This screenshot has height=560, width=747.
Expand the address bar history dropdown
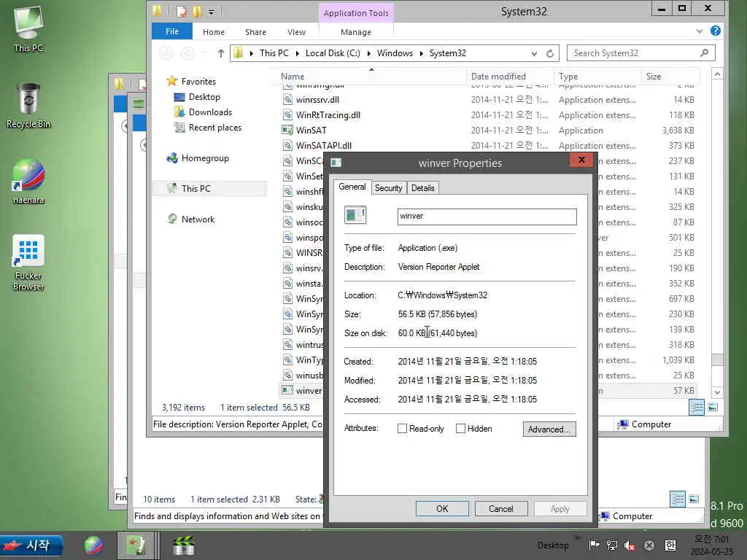534,53
